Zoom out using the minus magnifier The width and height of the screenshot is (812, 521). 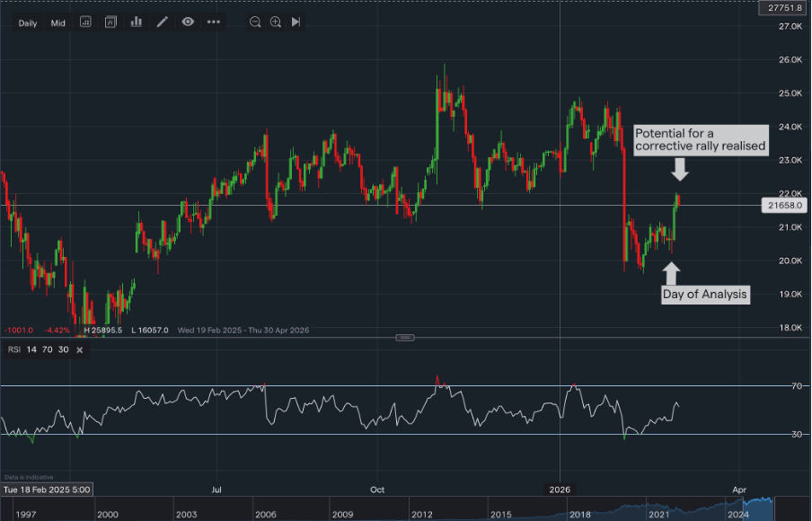[x=255, y=22]
